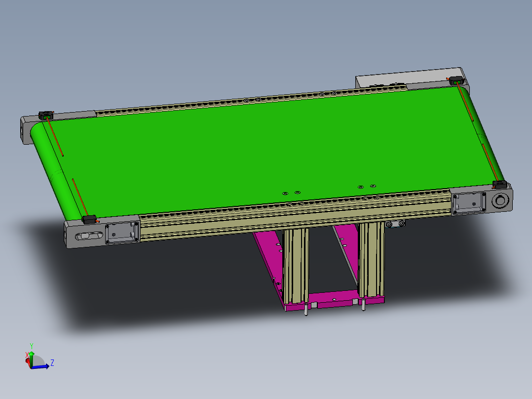Pick the left locating pin below the base plate

point(306,310)
